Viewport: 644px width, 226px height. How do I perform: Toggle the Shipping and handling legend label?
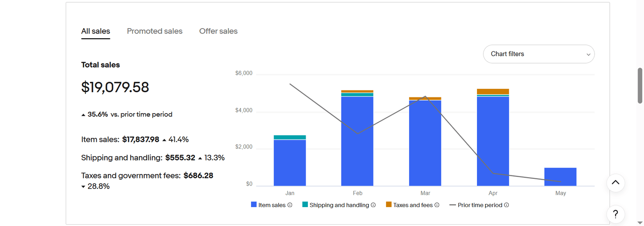(339, 205)
